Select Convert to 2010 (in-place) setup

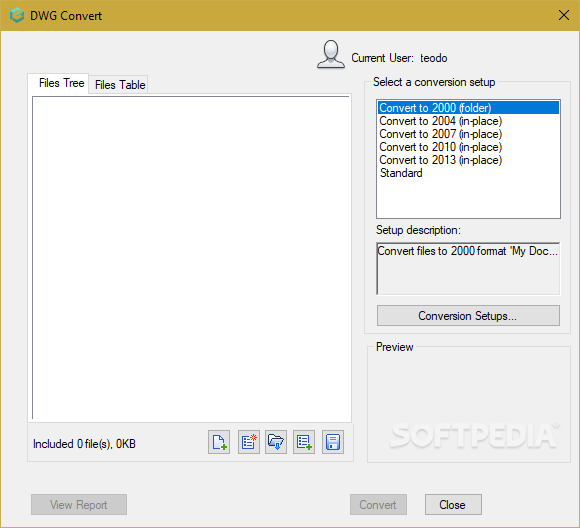[468, 147]
